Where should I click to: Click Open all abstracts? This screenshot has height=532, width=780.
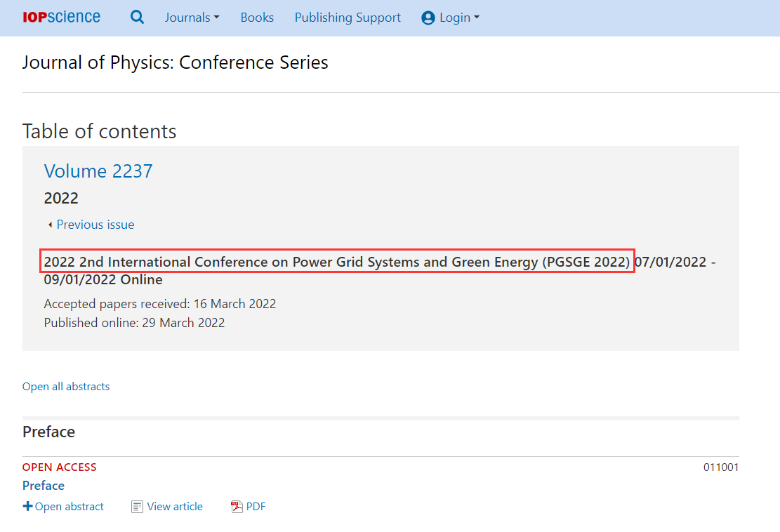[66, 386]
